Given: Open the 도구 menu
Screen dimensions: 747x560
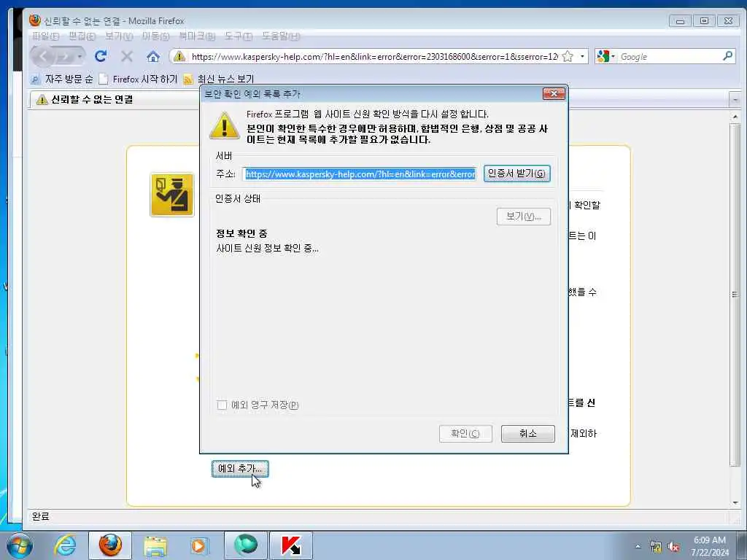Looking at the screenshot, I should [x=239, y=36].
